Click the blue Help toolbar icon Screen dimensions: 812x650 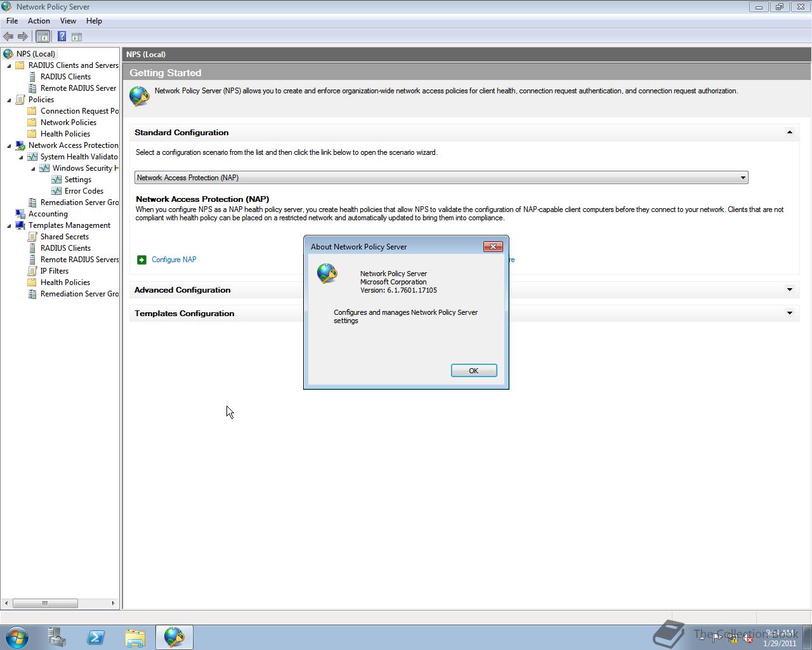tap(62, 37)
